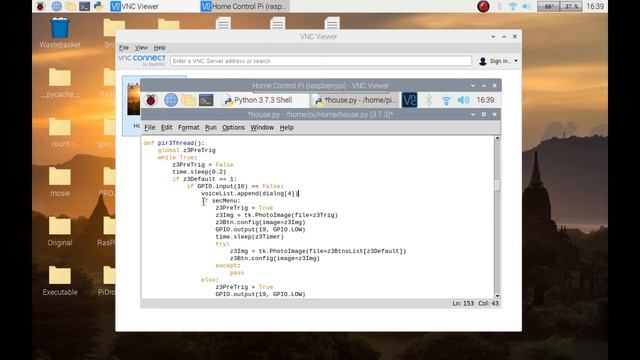The height and width of the screenshot is (360, 640).
Task: Click the remote Wi-Fi tray icon
Action: [446, 100]
